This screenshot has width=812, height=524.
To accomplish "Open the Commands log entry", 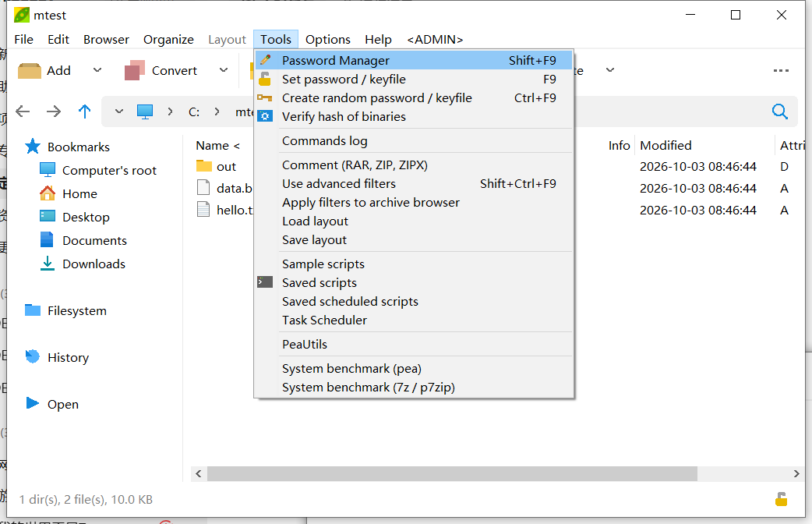I will 414,141.
